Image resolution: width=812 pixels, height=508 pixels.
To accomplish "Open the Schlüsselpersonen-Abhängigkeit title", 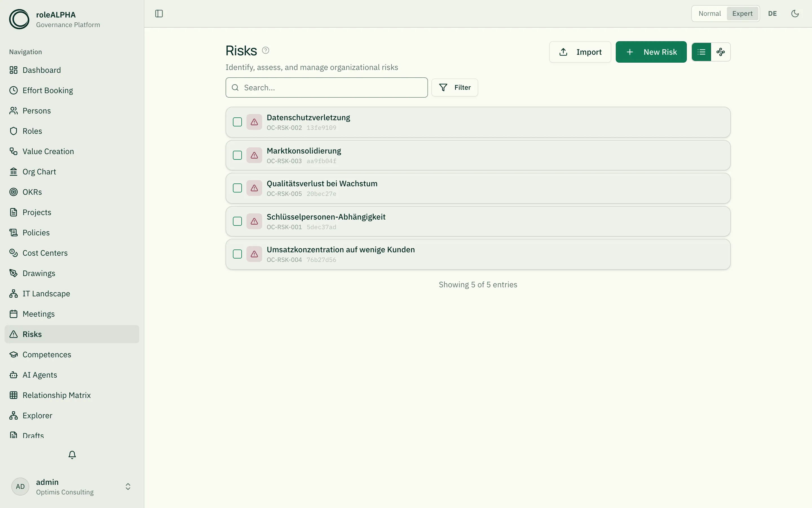I will coord(326,217).
